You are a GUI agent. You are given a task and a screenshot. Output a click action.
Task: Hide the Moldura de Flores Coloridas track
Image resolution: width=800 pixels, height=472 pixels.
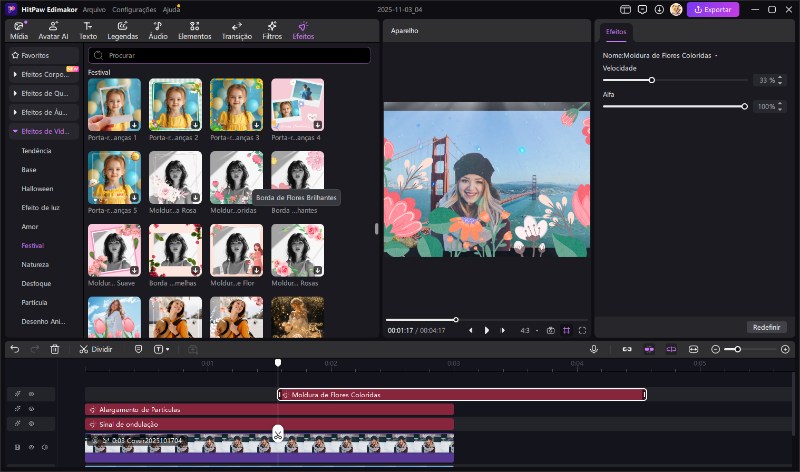coord(31,395)
